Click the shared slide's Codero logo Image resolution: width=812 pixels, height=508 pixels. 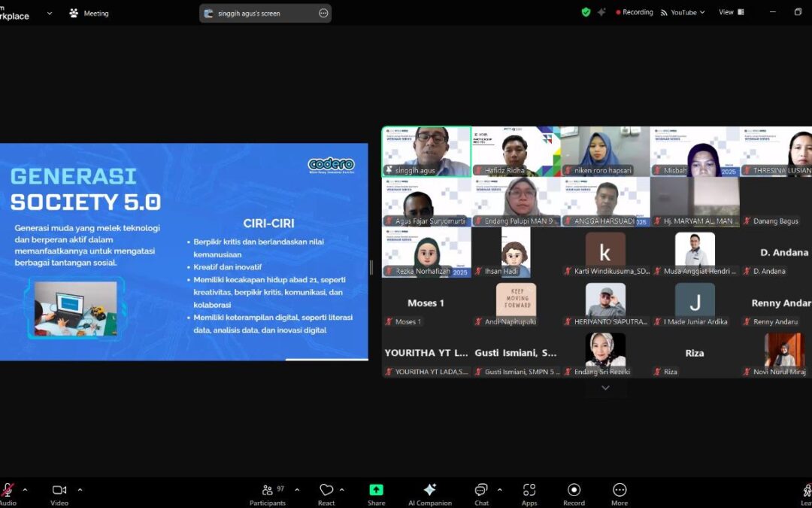[331, 166]
